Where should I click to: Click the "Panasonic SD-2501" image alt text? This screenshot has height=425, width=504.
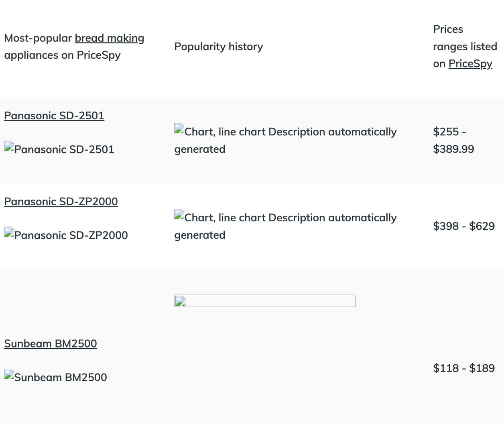pos(65,149)
